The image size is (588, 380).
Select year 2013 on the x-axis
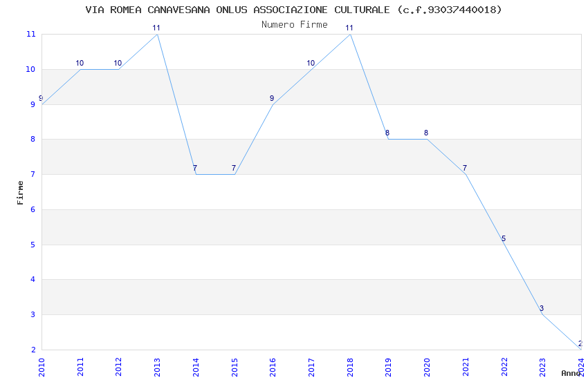[x=157, y=368]
